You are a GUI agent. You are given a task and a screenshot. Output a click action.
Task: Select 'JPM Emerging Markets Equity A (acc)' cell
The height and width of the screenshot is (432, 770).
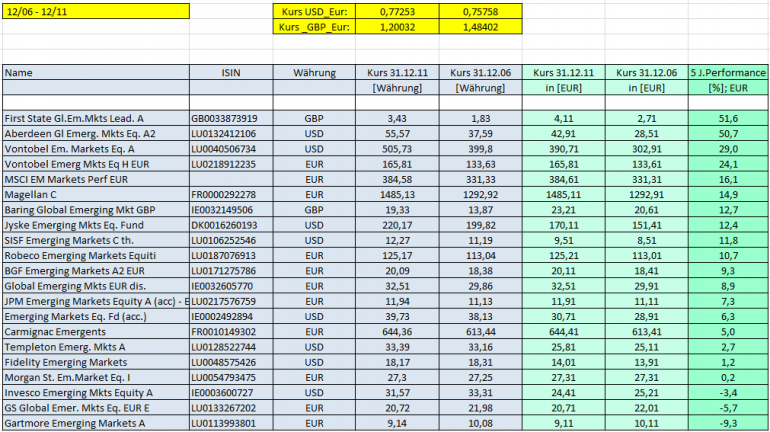(96, 301)
